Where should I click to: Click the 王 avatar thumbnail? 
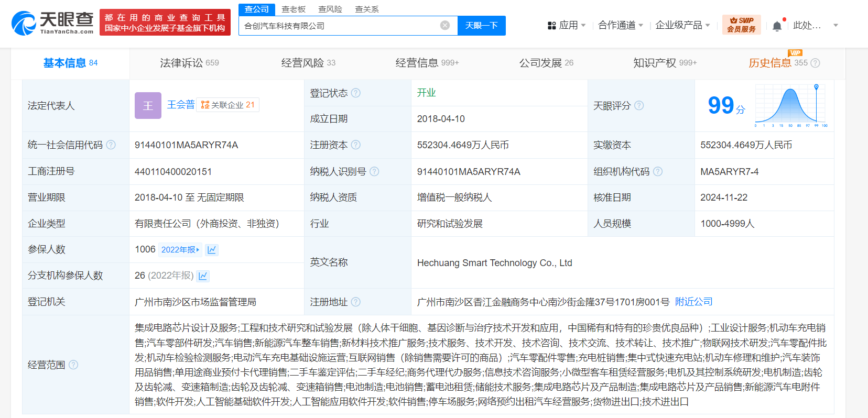click(x=148, y=106)
